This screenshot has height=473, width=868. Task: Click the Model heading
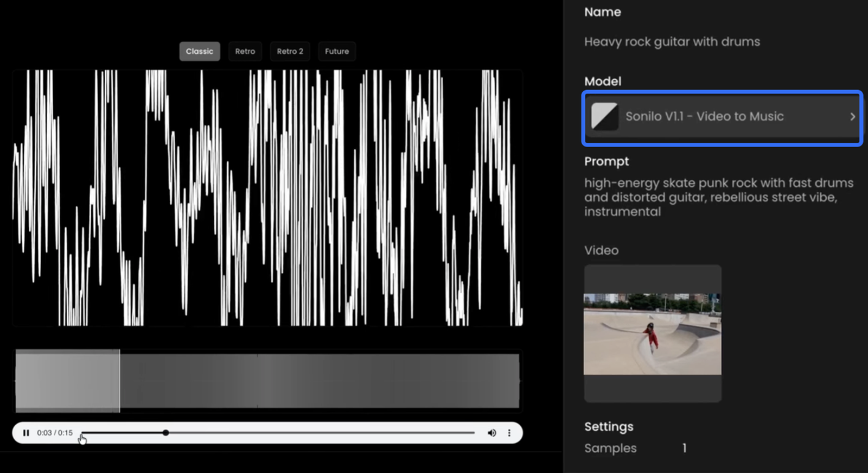pos(603,81)
